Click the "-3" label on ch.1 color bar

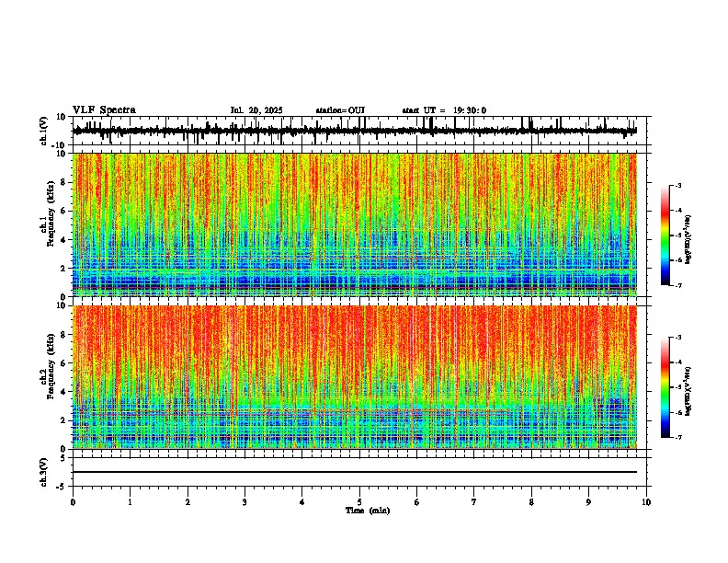pyautogui.click(x=678, y=185)
